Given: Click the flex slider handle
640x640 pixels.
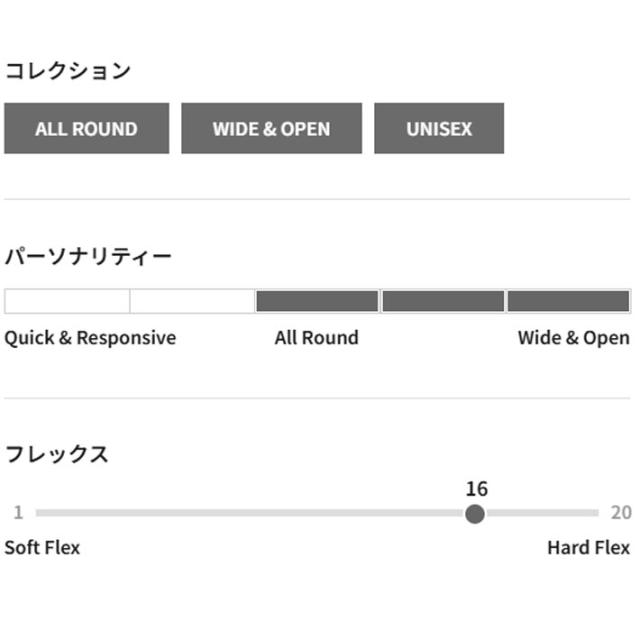Looking at the screenshot, I should click(475, 514).
